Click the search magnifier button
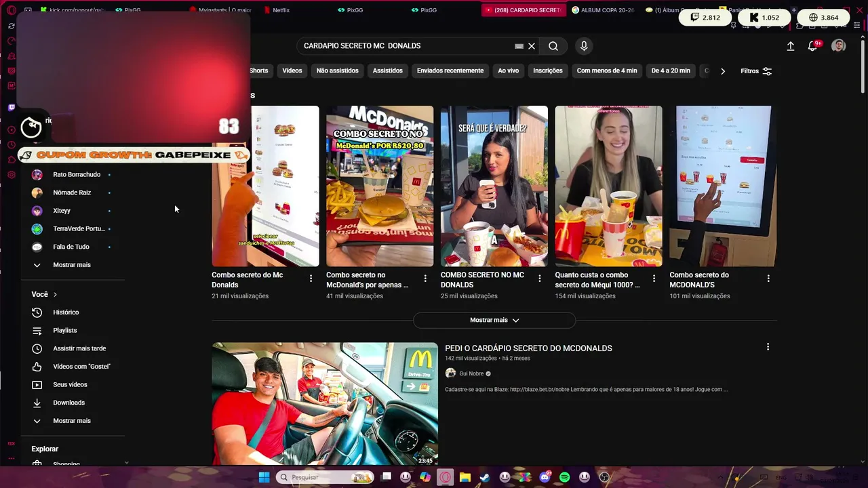 (x=553, y=46)
